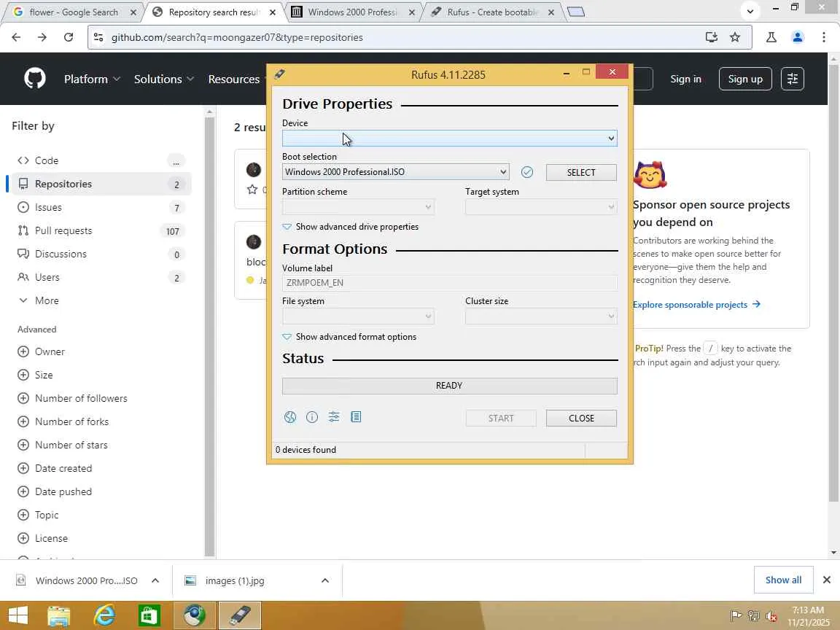
Task: Filter results by Code
Action: (101, 160)
